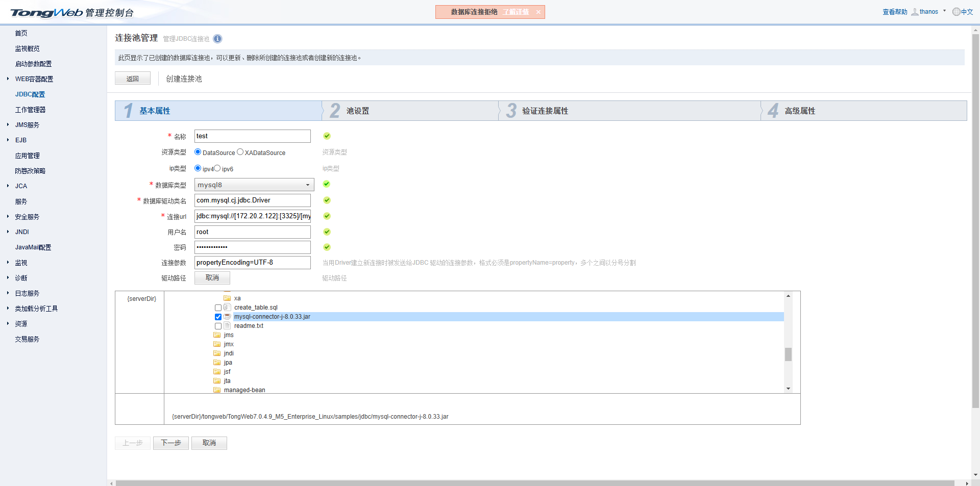Click the green check beside 用户名

point(327,232)
